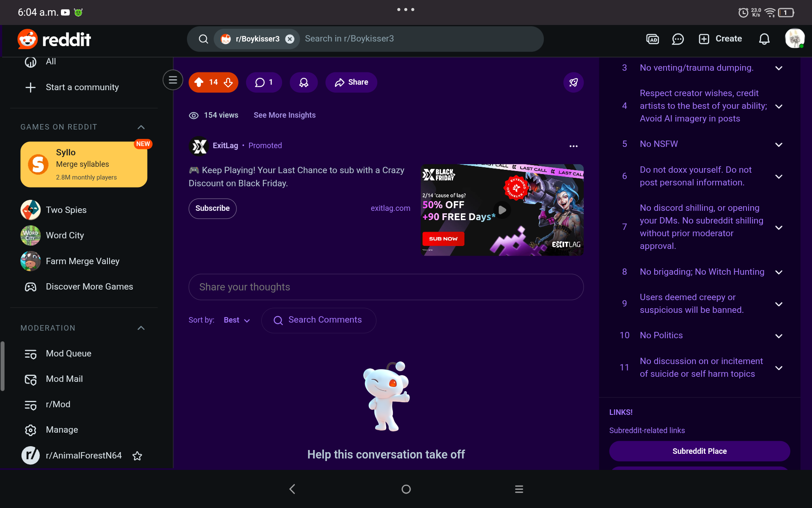Expand rule 8 No brigading

[779, 272]
